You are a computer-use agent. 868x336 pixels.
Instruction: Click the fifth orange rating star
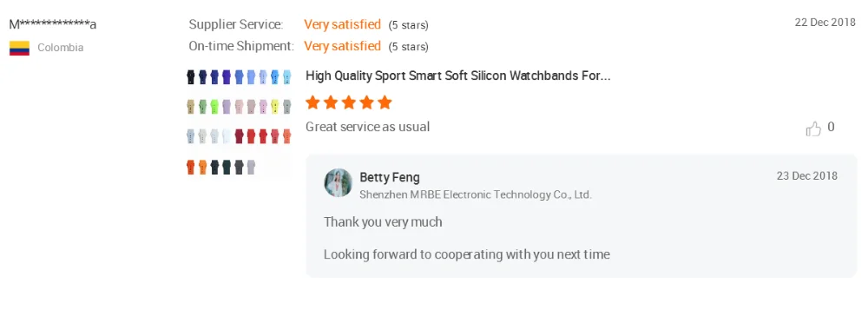(x=385, y=102)
